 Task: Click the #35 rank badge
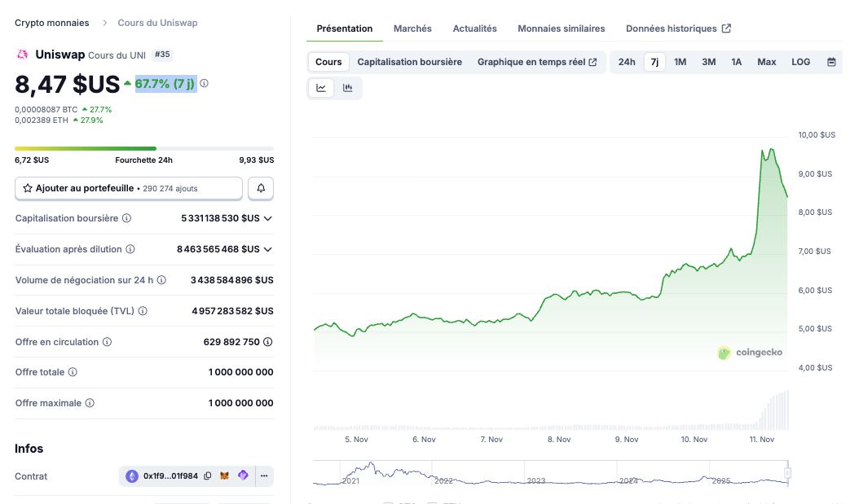point(162,54)
